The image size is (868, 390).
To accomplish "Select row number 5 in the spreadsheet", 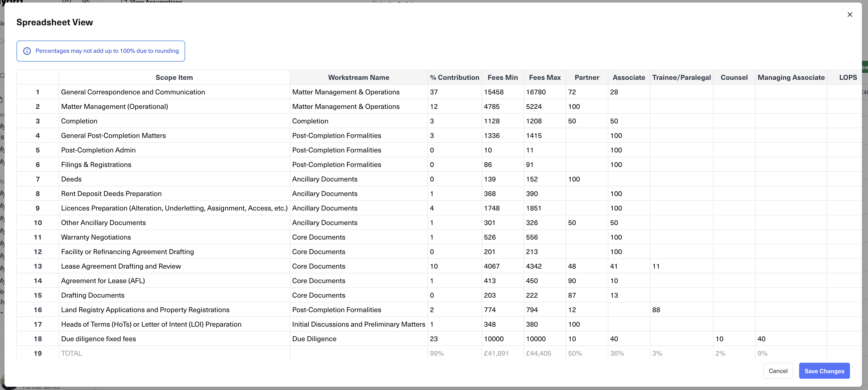I will pos(38,150).
